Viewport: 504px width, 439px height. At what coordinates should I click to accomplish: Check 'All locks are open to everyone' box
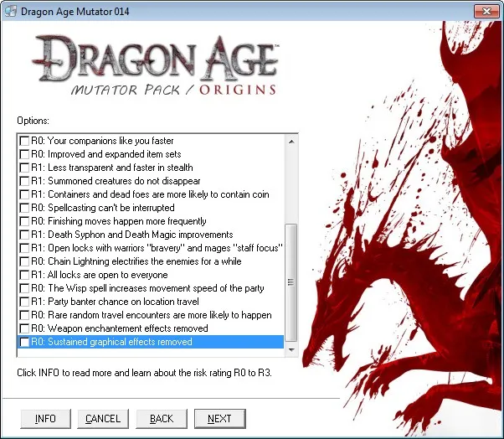[x=24, y=275]
